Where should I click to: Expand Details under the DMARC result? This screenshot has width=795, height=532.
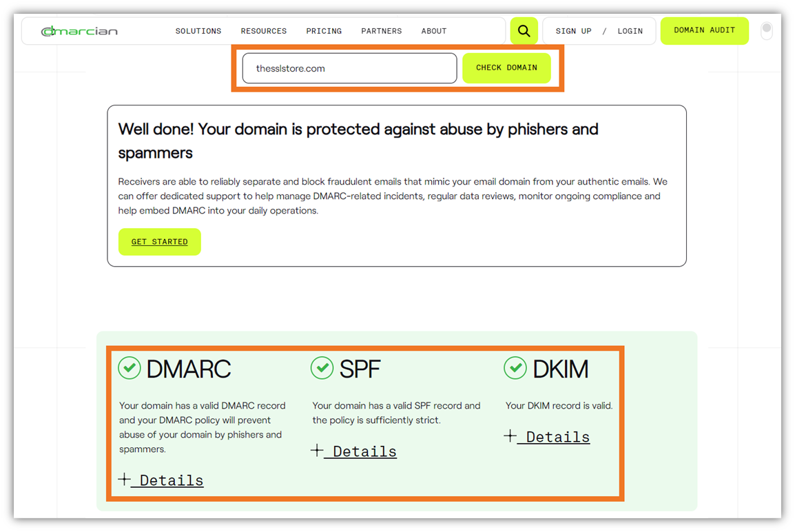click(x=161, y=480)
